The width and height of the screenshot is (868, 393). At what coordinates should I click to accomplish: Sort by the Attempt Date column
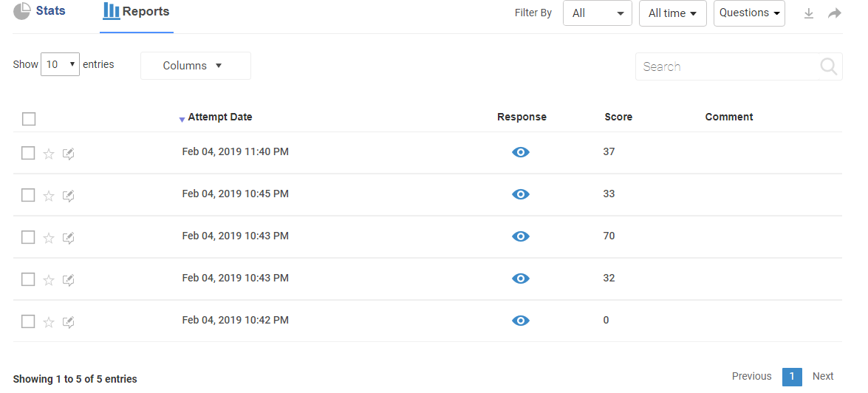click(x=219, y=117)
